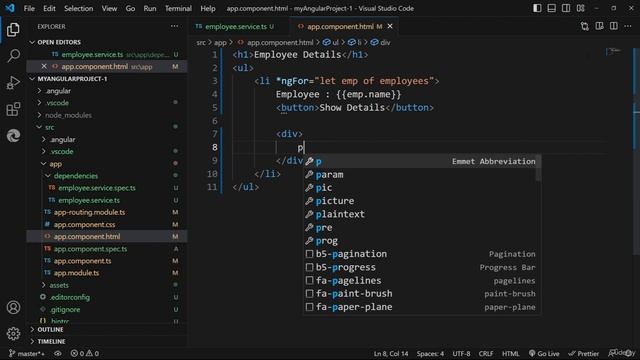640x360 pixels.
Task: Click the suggestion list scrollbar
Action: pyautogui.click(x=539, y=168)
